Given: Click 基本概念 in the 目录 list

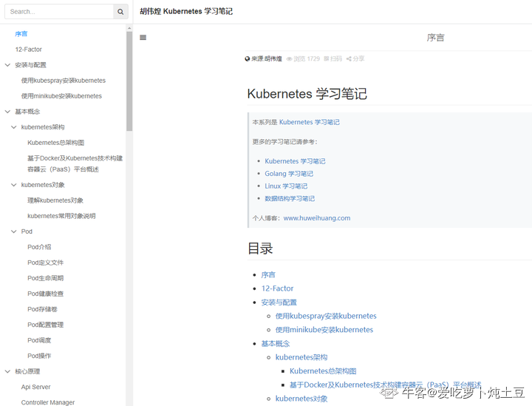Looking at the screenshot, I should tap(276, 344).
